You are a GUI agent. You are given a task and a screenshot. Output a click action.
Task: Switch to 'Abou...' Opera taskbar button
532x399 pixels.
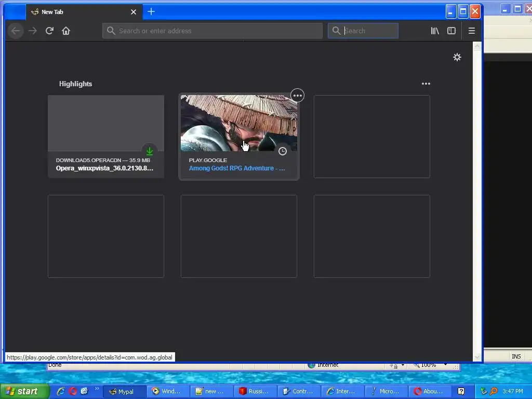[430, 392]
